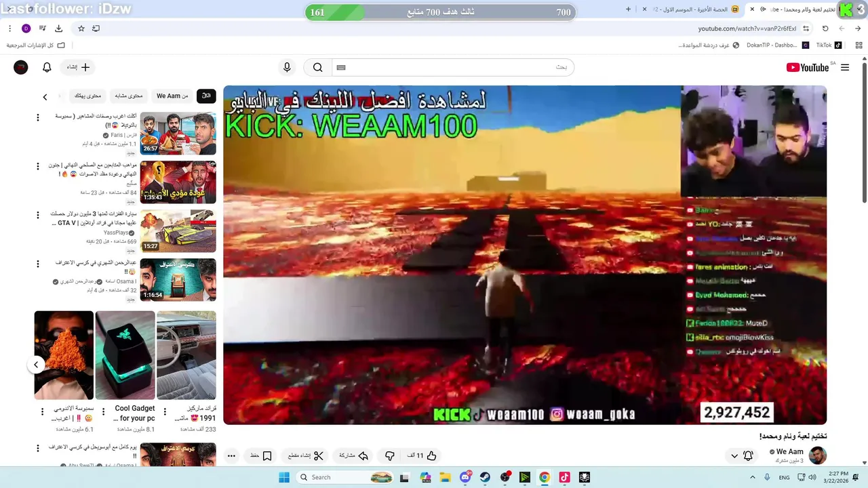Open YouTube notifications bell

click(47, 67)
